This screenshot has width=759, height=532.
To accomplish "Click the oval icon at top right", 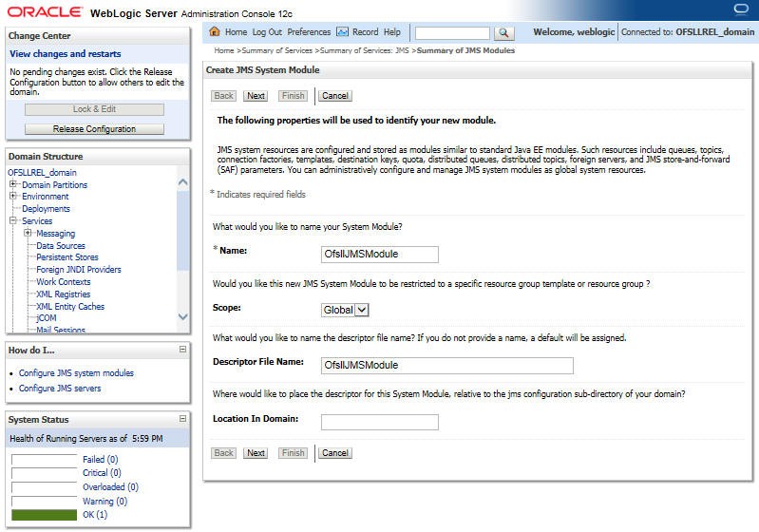I will pyautogui.click(x=741, y=9).
